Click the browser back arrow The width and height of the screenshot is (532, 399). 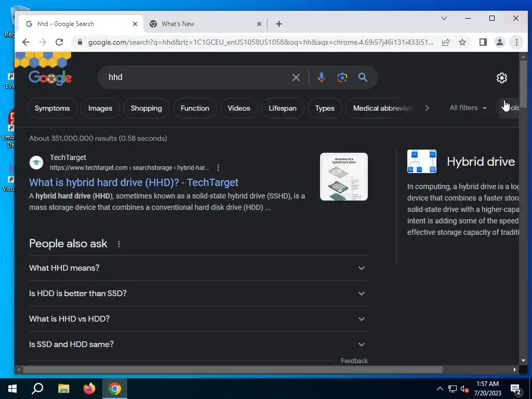coord(26,42)
